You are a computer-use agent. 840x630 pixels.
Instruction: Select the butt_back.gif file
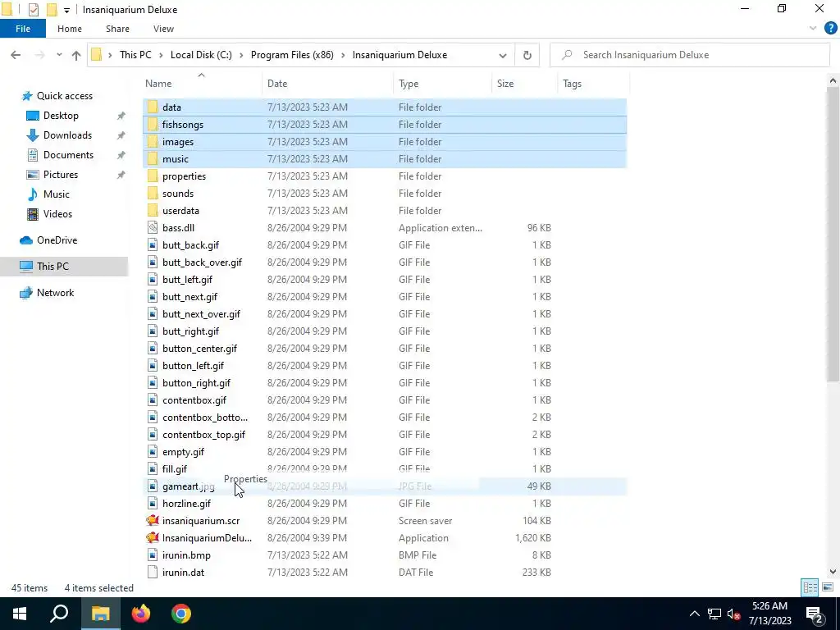(385, 244)
